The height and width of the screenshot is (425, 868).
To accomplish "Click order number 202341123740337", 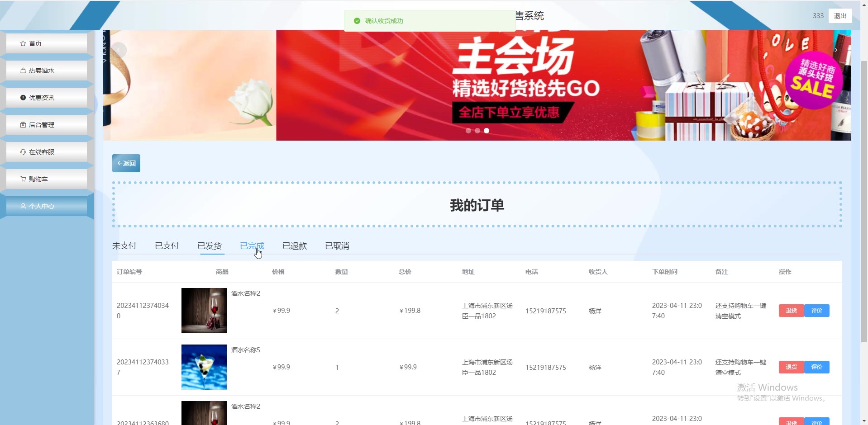I will point(143,367).
